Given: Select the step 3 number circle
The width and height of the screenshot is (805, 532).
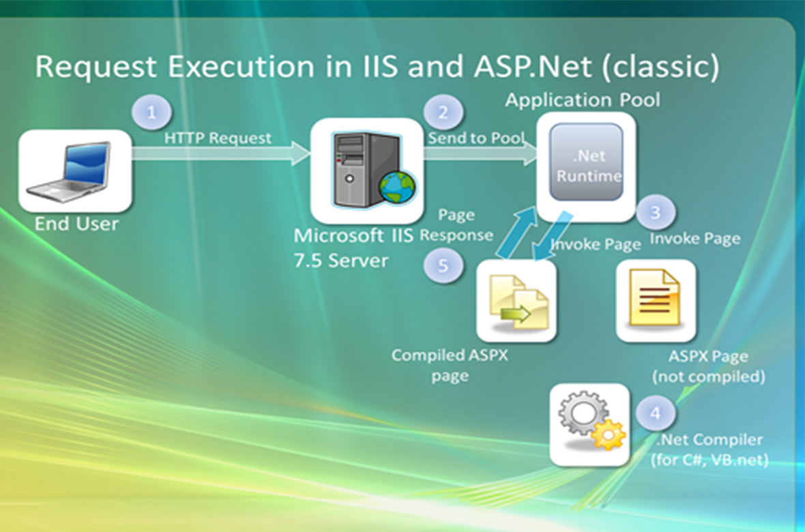Looking at the screenshot, I should (x=656, y=212).
